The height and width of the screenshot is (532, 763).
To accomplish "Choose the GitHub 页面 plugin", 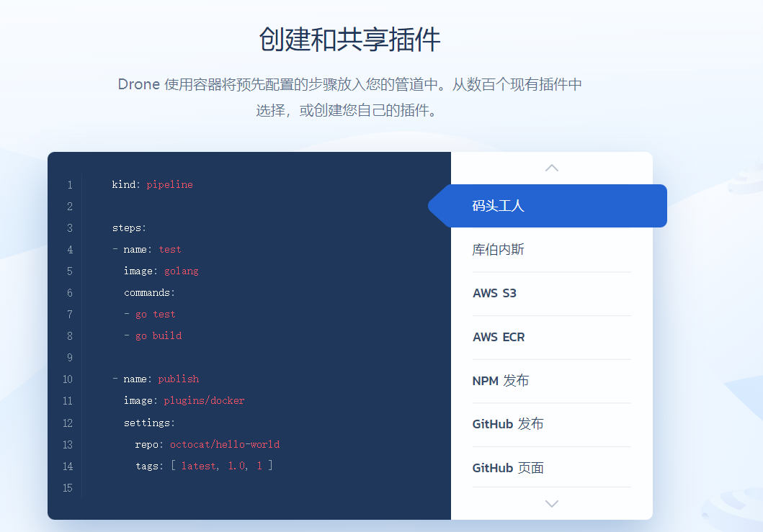I will [x=552, y=468].
